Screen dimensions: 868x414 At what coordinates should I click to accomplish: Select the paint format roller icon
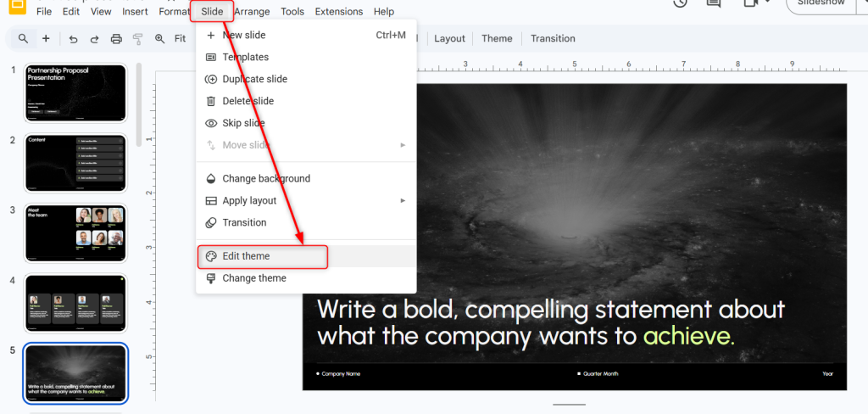[138, 39]
